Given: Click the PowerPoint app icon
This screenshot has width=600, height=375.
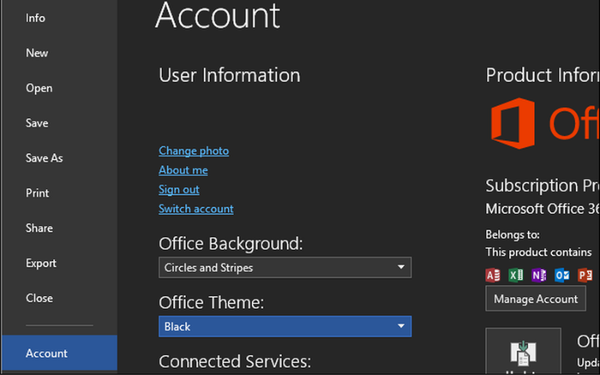Looking at the screenshot, I should 585,275.
